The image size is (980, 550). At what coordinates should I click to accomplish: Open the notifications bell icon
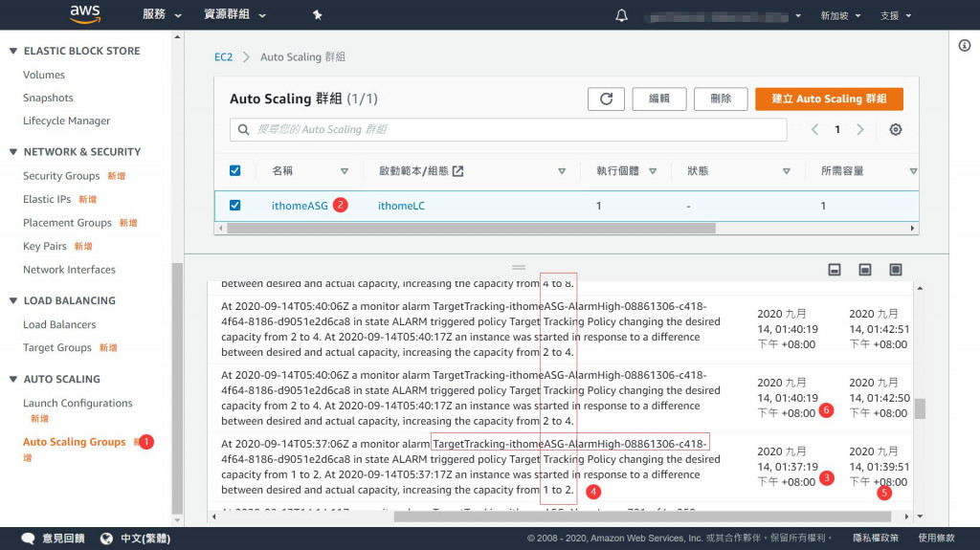(x=621, y=15)
